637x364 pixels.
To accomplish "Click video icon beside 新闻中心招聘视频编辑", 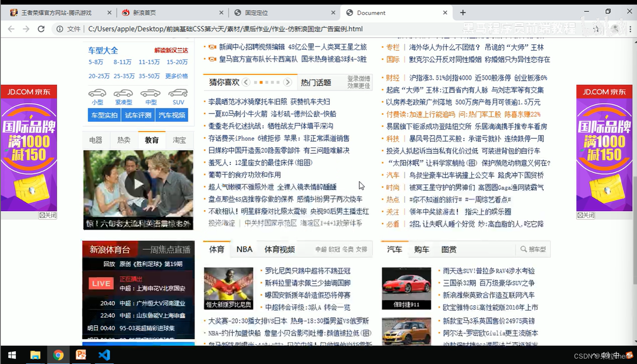I will coord(212,47).
